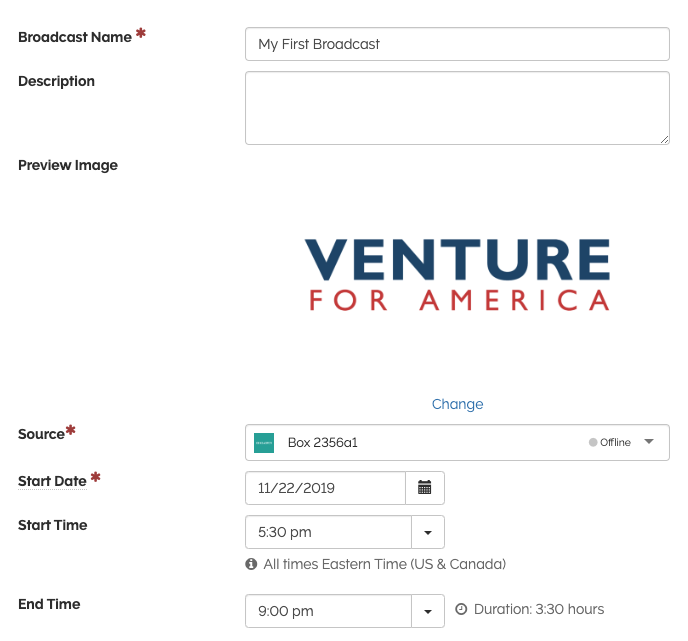Click inside the Description text area

(x=457, y=107)
